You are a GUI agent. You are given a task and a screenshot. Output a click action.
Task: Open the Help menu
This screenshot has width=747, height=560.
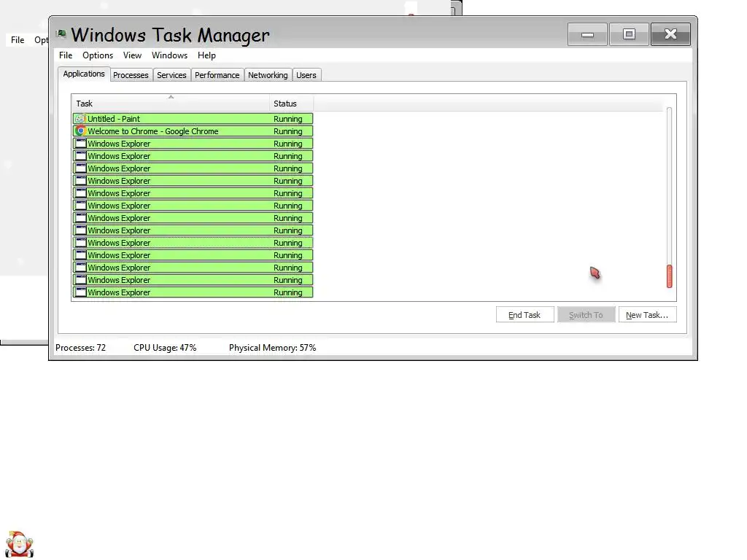[x=206, y=55]
